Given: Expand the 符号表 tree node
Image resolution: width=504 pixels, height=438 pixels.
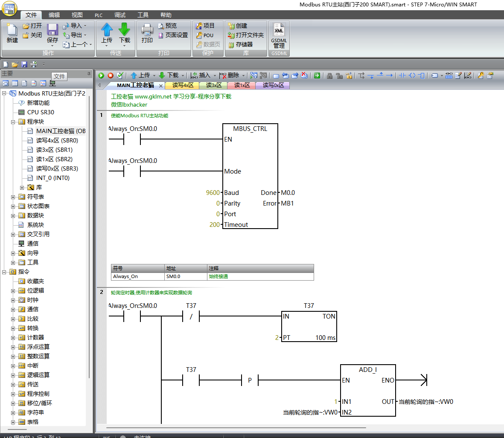Looking at the screenshot, I should pos(13,197).
